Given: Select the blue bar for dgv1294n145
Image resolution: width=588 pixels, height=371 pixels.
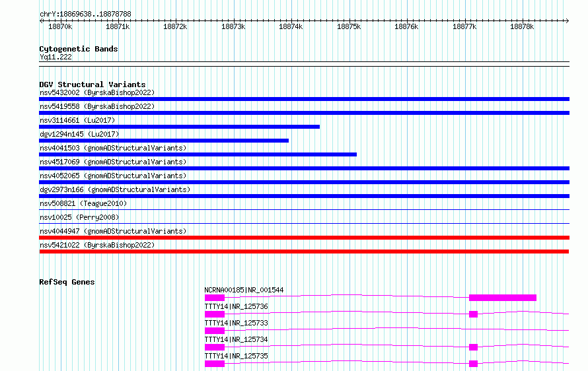Looking at the screenshot, I should (164, 141).
